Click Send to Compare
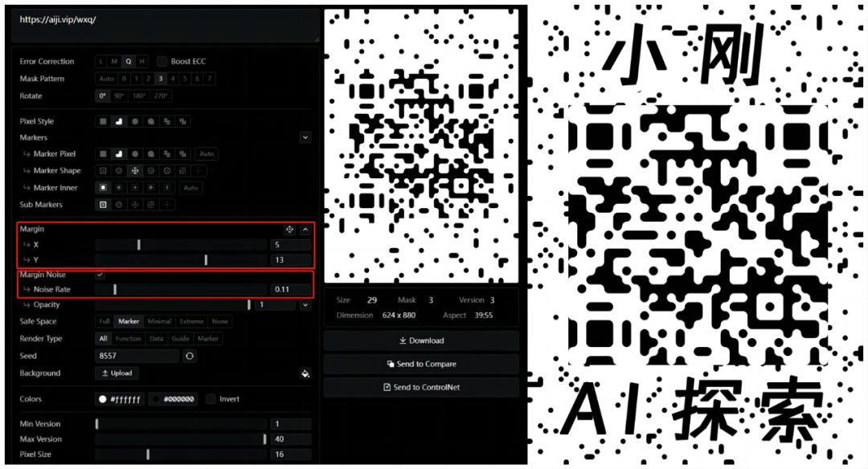The width and height of the screenshot is (868, 469). [421, 364]
